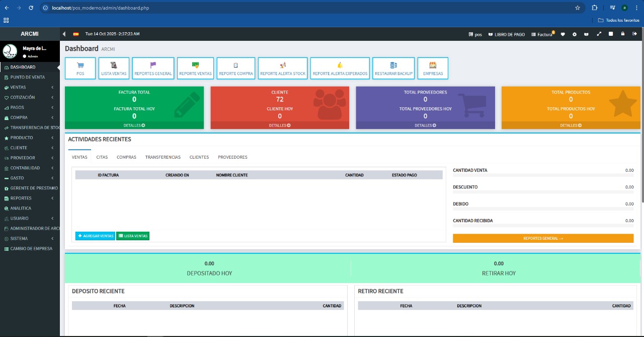644x337 pixels.
Task: Open the POS cart shortcut tile
Action: click(80, 68)
